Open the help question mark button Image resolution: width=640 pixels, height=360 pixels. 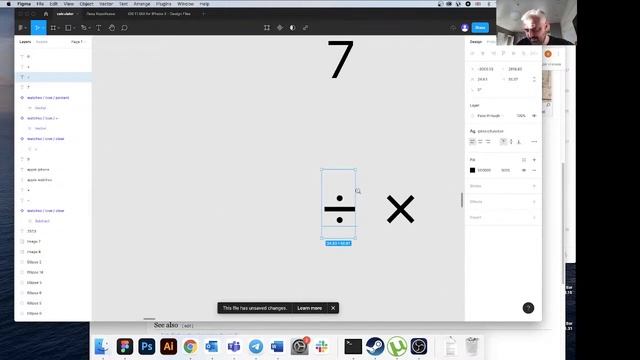pos(528,308)
